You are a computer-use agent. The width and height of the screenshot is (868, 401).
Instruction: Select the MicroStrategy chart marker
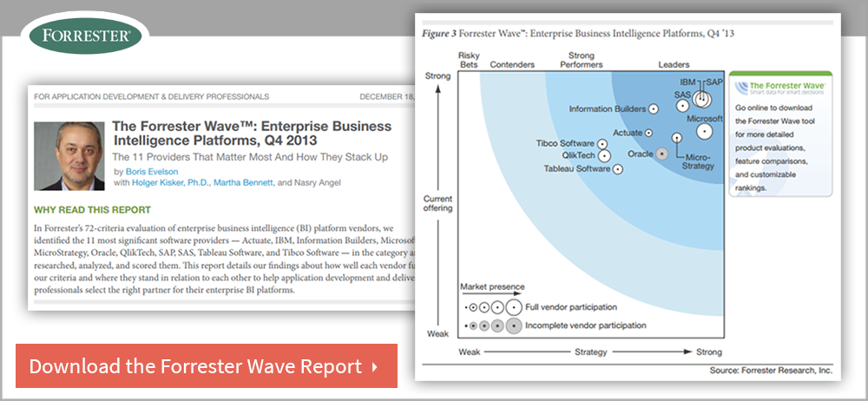tap(676, 137)
